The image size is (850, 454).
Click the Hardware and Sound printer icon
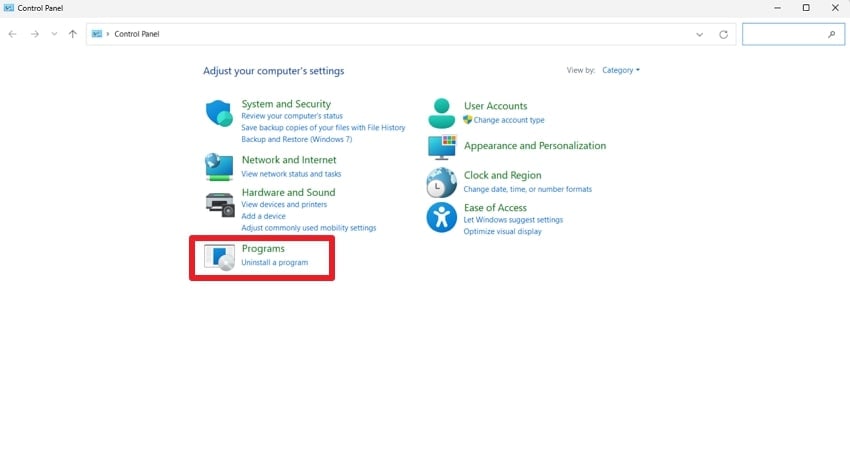pos(220,204)
